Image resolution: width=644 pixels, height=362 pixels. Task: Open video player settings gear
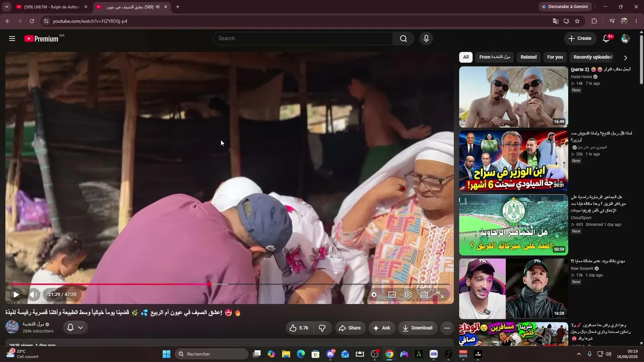pyautogui.click(x=408, y=295)
